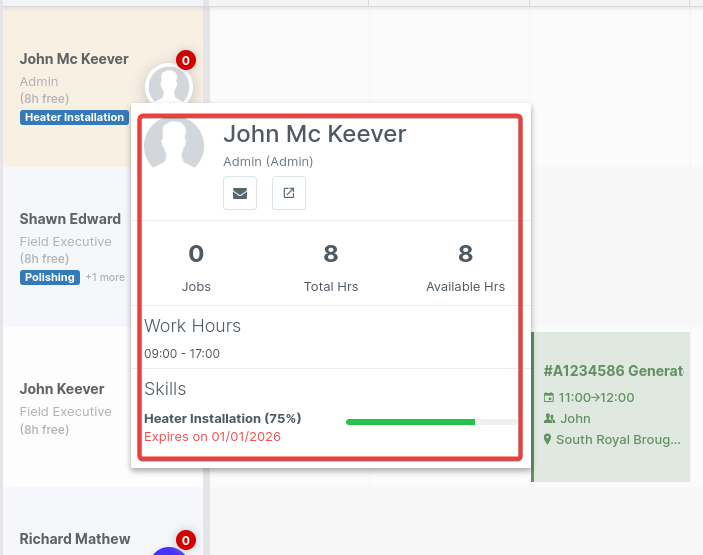
Task: Click the large profile avatar in popup
Action: click(182, 144)
